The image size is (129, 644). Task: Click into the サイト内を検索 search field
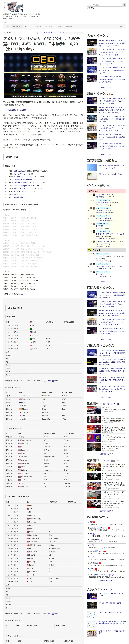click(x=105, y=5)
